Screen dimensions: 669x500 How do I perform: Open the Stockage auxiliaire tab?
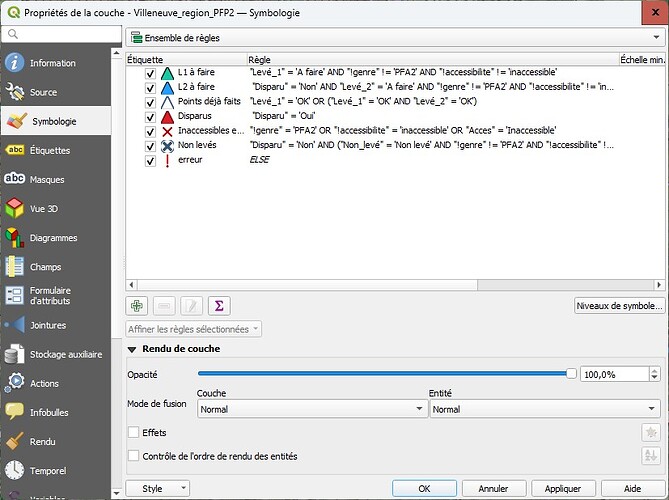pyautogui.click(x=56, y=354)
